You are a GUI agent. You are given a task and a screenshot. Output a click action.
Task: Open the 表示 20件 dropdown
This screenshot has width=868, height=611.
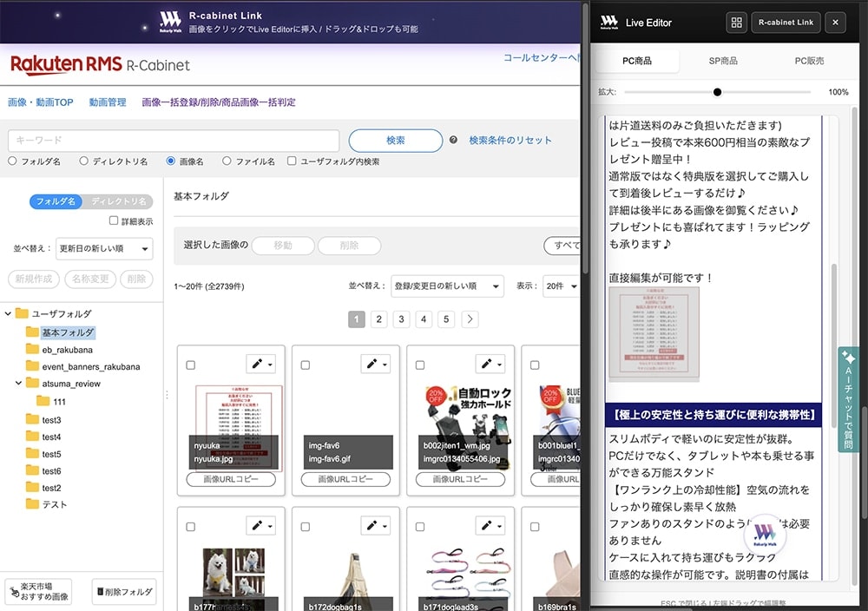coord(560,286)
